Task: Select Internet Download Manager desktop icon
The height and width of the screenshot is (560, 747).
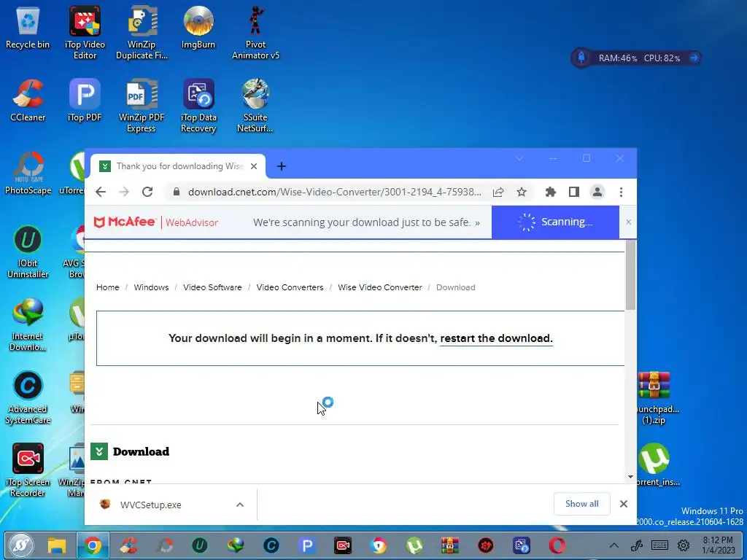Action: [x=28, y=324]
